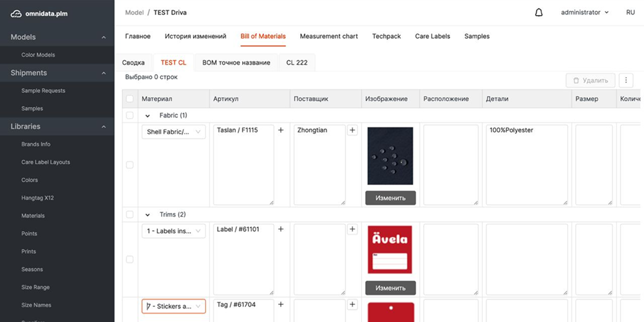
Task: Click plus icon next to Label / #61101
Action: pos(280,229)
